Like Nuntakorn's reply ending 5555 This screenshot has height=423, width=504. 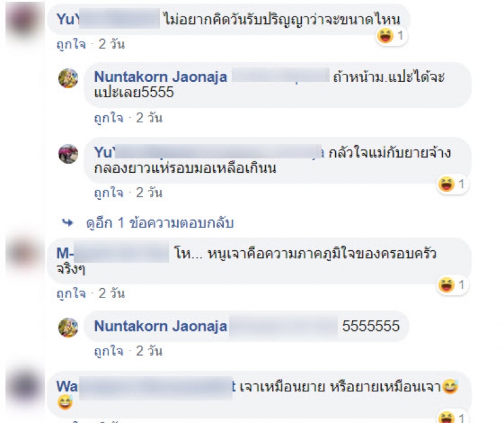coord(108,118)
